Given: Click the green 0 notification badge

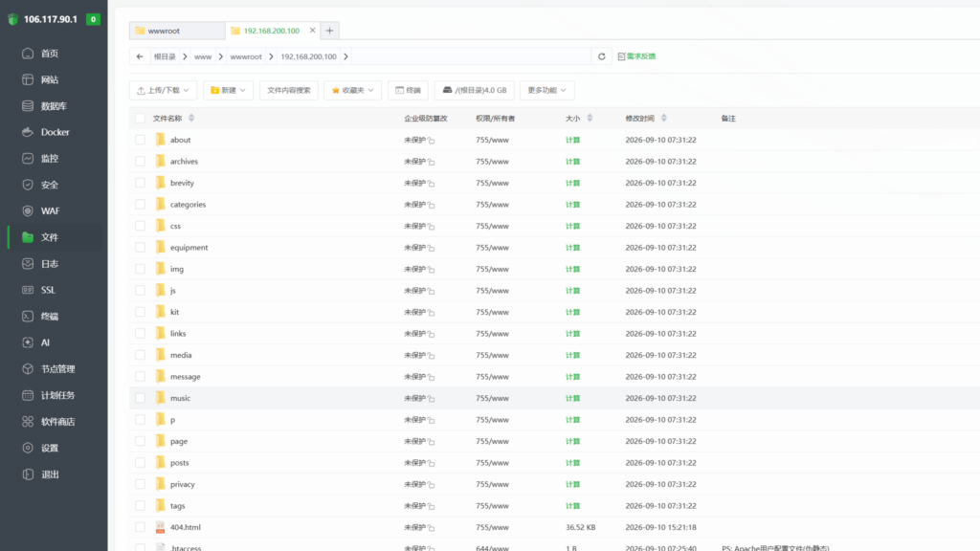Looking at the screenshot, I should (x=93, y=19).
